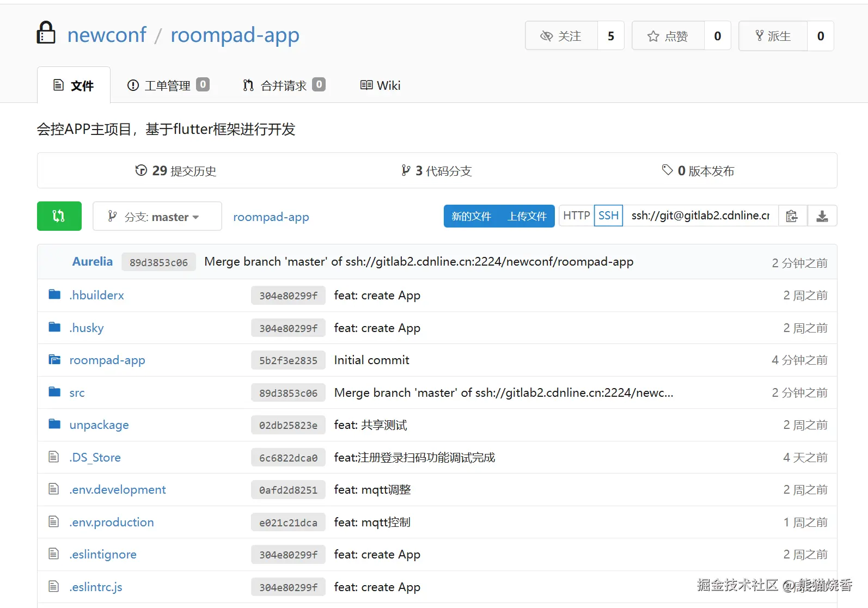
Task: Select the SSH clone protocol
Action: point(608,216)
